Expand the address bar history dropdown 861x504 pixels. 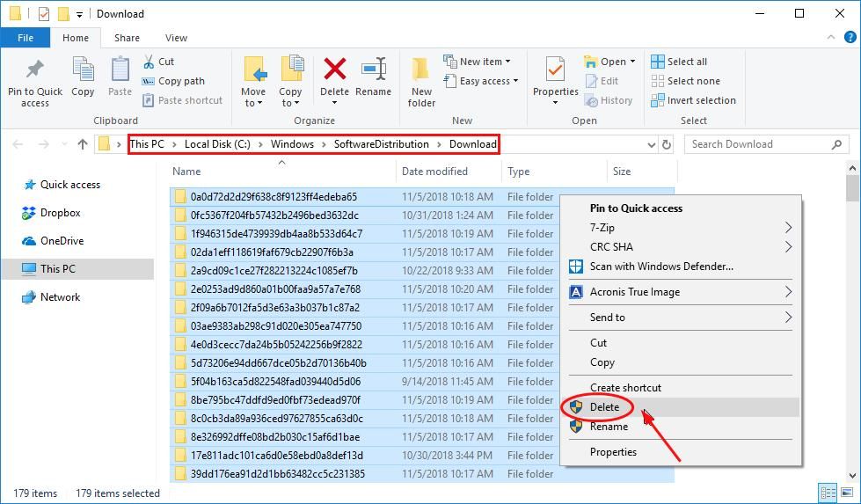click(x=651, y=144)
